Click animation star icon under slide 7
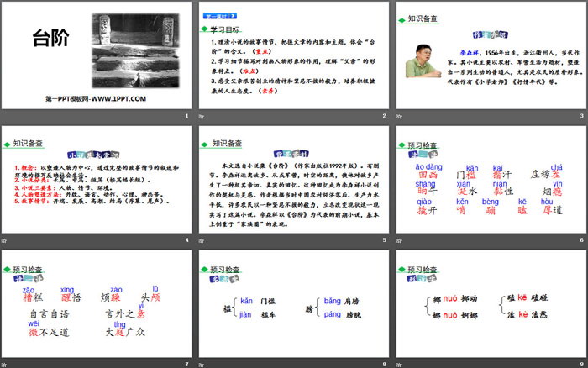This screenshot has height=368, width=588. coord(3,365)
